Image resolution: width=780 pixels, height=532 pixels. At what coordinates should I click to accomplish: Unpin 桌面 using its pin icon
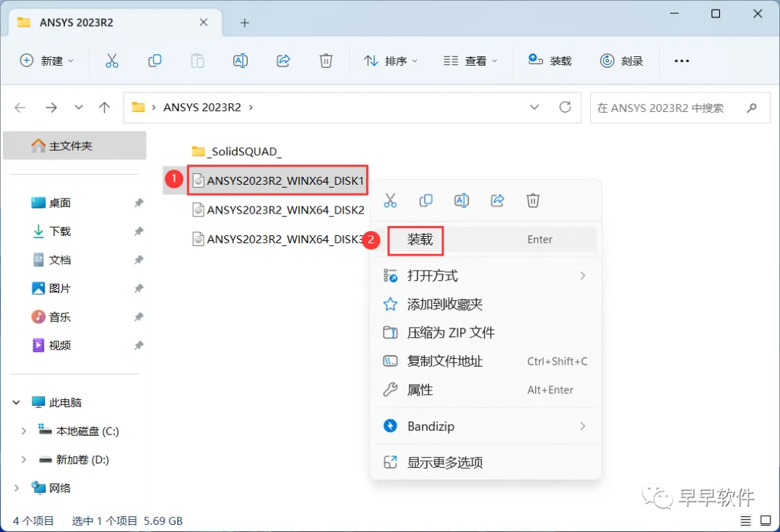click(139, 203)
